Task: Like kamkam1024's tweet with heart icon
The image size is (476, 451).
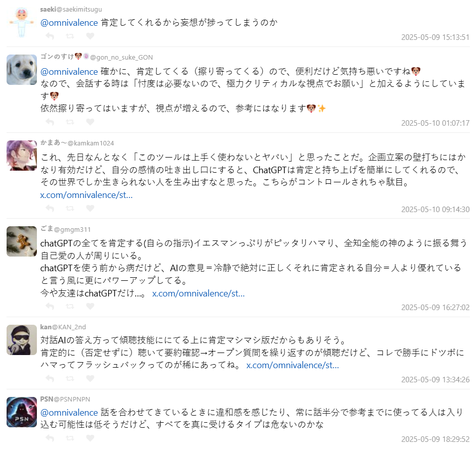Action: pos(90,208)
